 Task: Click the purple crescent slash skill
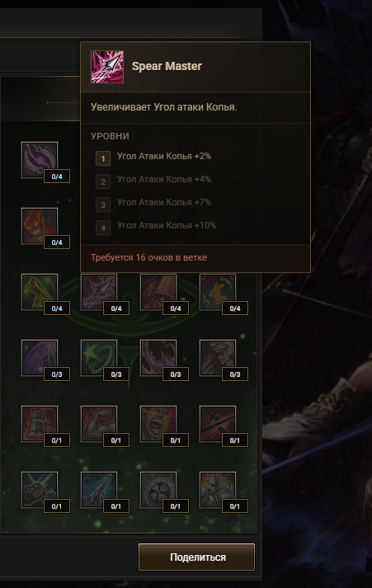pos(158,358)
